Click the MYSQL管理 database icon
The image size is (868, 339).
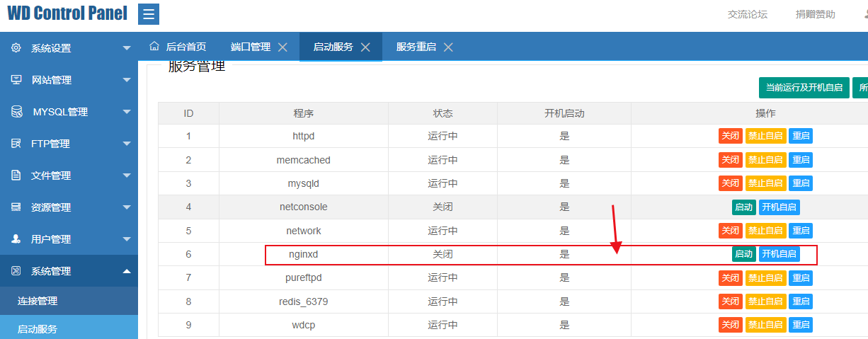[x=16, y=112]
